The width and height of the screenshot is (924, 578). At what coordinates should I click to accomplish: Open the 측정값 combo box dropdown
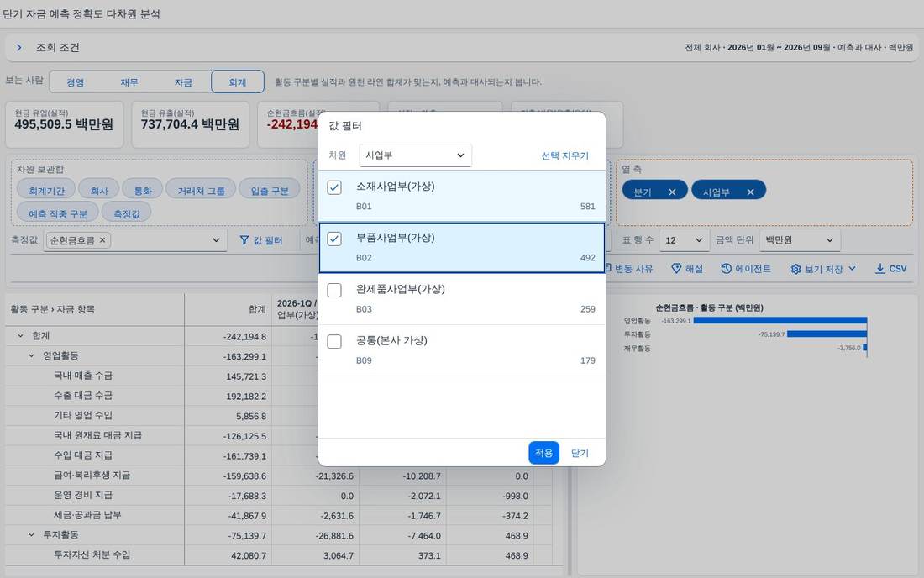(216, 240)
